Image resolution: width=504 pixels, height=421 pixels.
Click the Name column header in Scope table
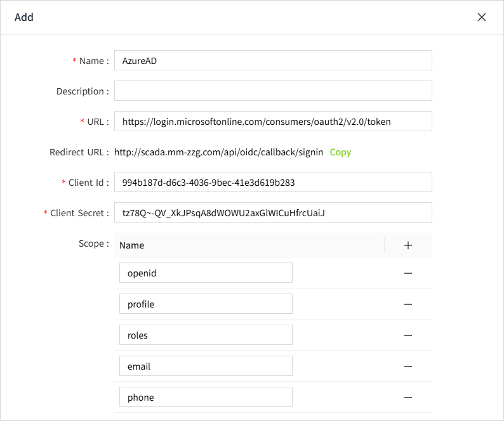point(132,245)
